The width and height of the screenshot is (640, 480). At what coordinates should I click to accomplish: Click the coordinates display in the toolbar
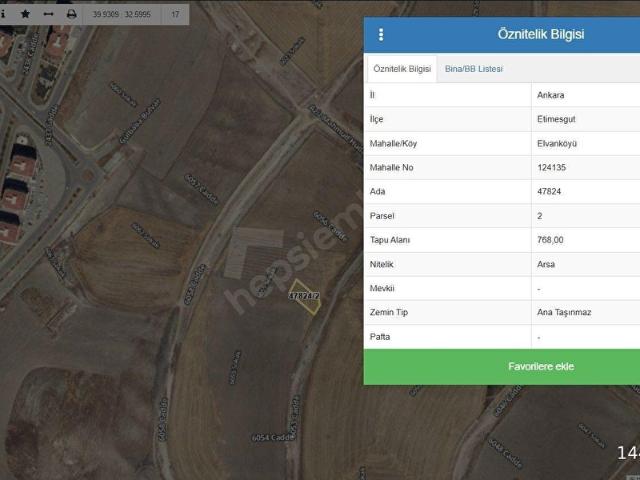122,14
